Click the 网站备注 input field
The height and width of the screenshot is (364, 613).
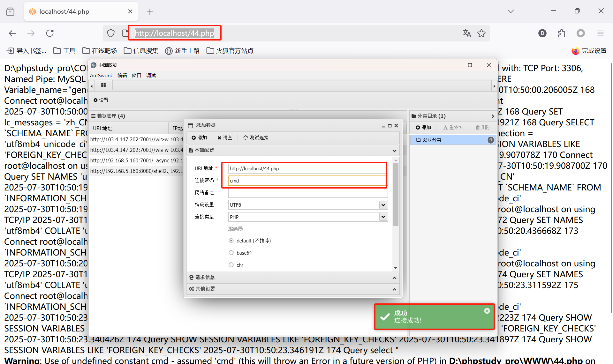pos(307,193)
